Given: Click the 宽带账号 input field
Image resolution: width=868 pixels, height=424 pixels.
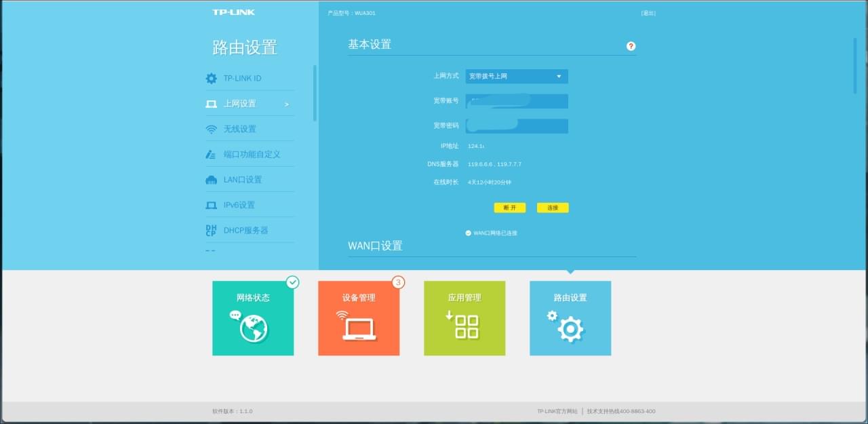Looking at the screenshot, I should pyautogui.click(x=517, y=101).
